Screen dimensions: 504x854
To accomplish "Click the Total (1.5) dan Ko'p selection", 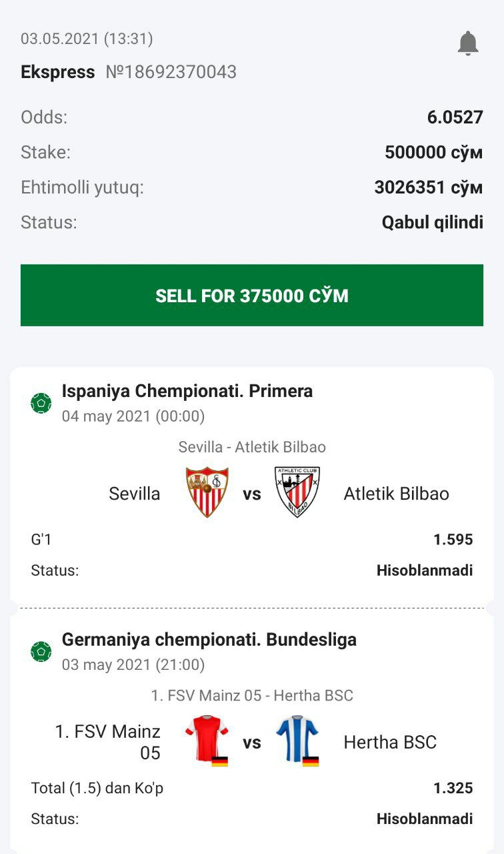I will point(97,788).
